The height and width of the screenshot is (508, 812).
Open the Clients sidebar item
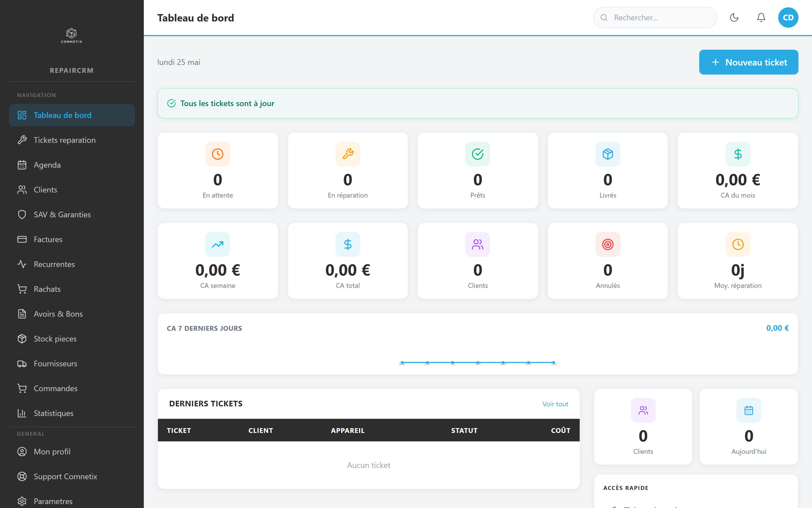coord(72,190)
